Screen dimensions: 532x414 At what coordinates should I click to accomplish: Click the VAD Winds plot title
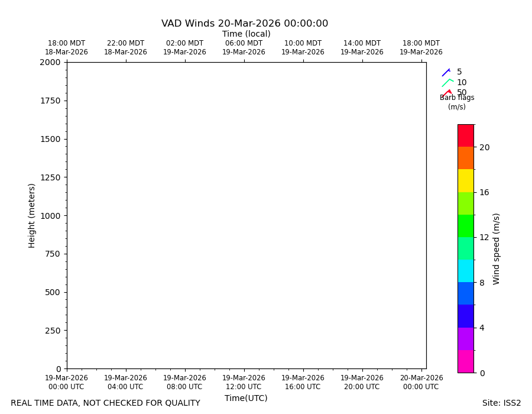point(245,24)
